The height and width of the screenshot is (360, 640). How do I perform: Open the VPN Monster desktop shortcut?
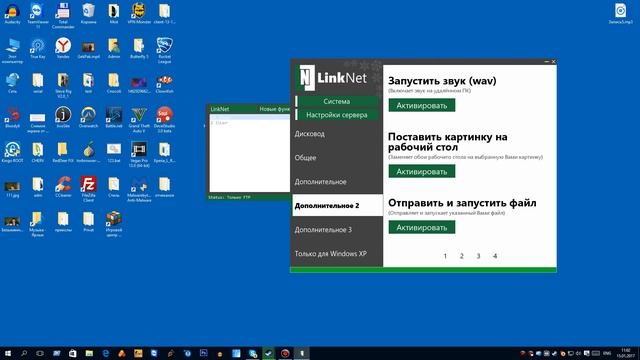(x=139, y=13)
